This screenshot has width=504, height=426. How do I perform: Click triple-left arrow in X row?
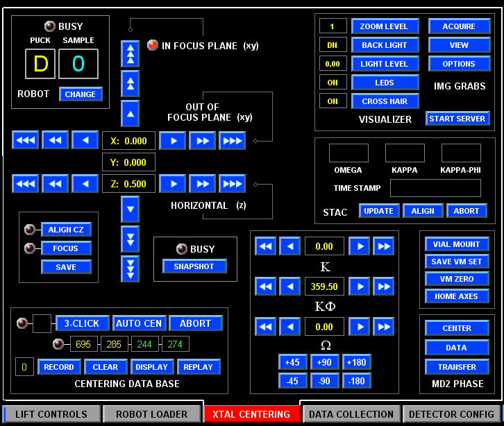click(x=25, y=140)
